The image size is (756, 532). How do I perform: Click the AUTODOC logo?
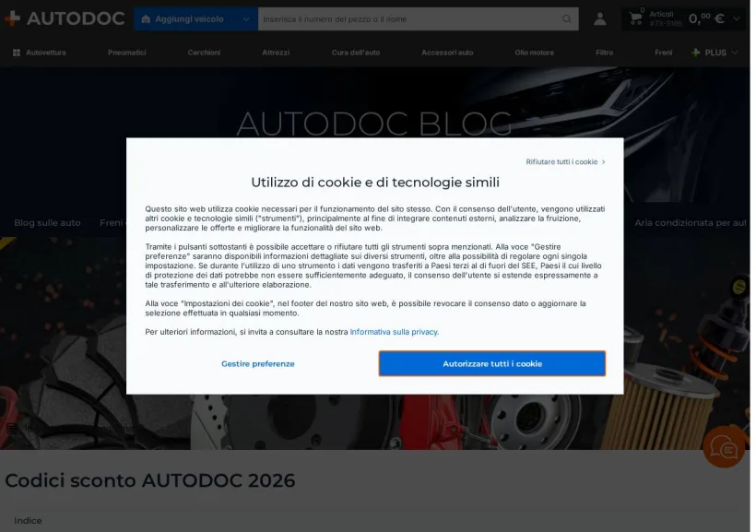(65, 18)
